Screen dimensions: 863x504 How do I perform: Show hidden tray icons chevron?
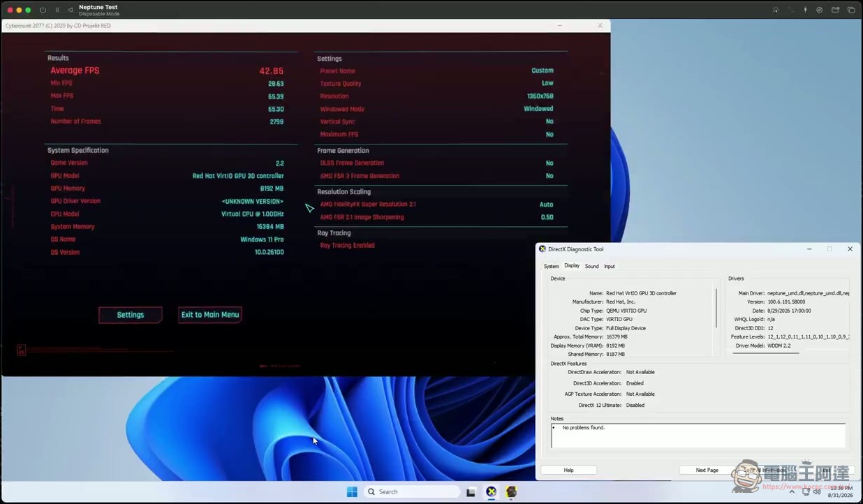(792, 491)
